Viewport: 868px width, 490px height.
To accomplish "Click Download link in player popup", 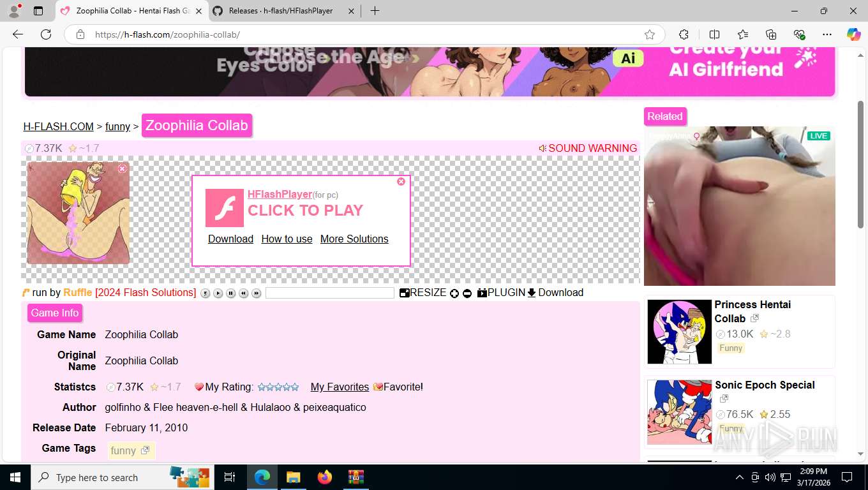I will click(230, 239).
